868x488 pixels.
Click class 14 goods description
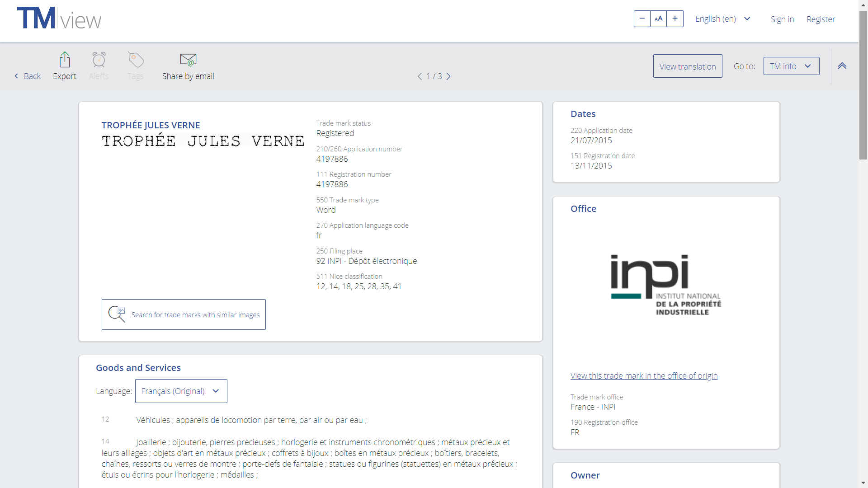pos(310,458)
